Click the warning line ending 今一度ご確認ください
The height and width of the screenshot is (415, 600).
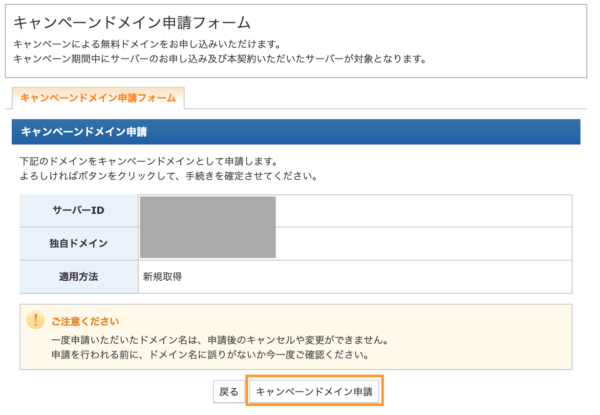click(210, 354)
